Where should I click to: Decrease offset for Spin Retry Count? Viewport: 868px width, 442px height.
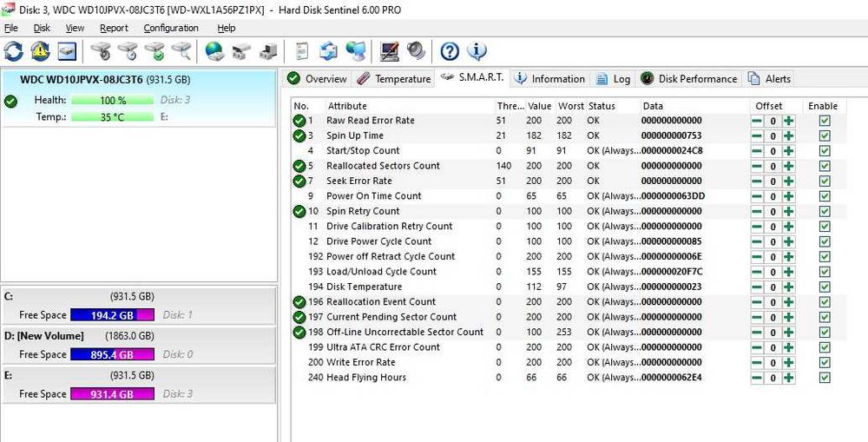click(757, 211)
